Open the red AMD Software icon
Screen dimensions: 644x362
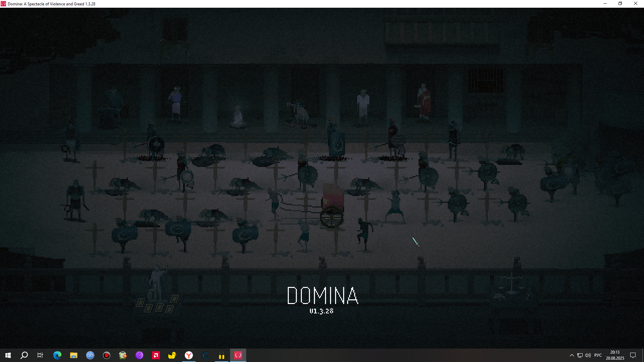[156, 355]
